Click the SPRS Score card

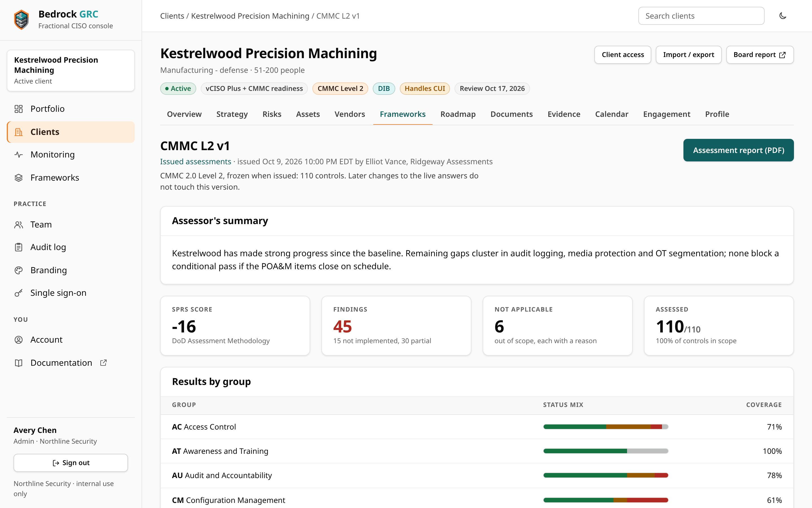tap(235, 326)
